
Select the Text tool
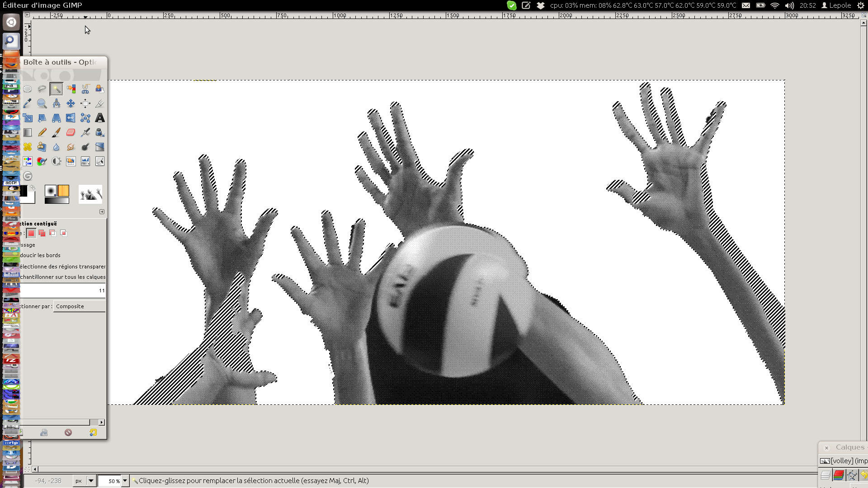tap(100, 118)
